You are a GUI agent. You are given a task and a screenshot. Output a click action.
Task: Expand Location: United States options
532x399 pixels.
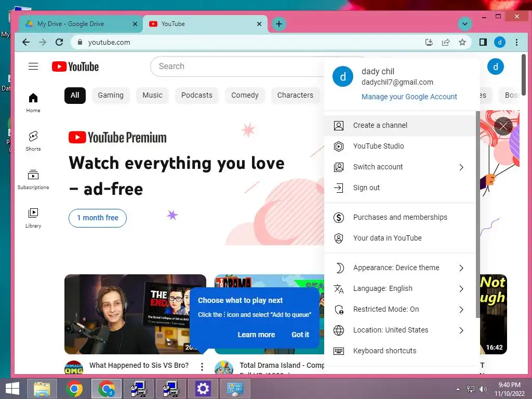click(400, 330)
